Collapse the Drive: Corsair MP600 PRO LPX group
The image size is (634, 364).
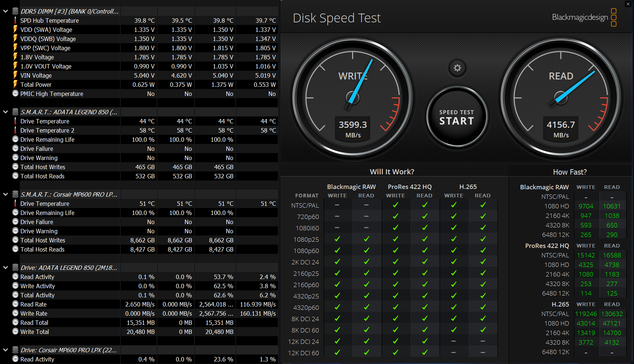(x=5, y=350)
